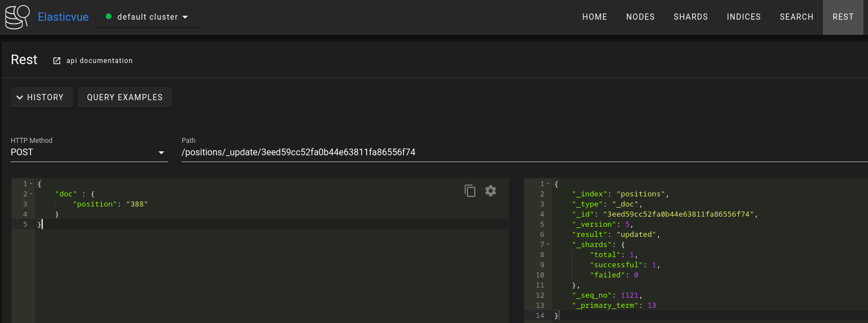This screenshot has width=868, height=323.
Task: Open QUERY EXAMPLES
Action: click(x=125, y=97)
